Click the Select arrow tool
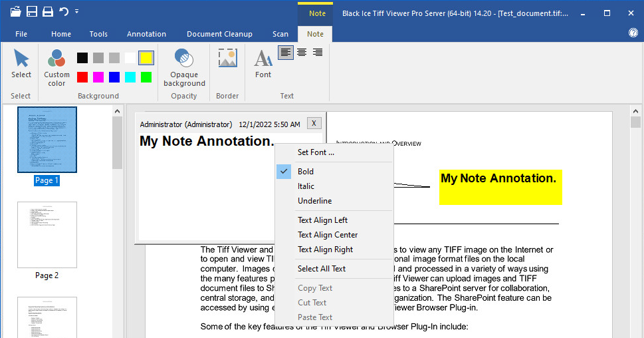This screenshot has height=338, width=644. (21, 64)
